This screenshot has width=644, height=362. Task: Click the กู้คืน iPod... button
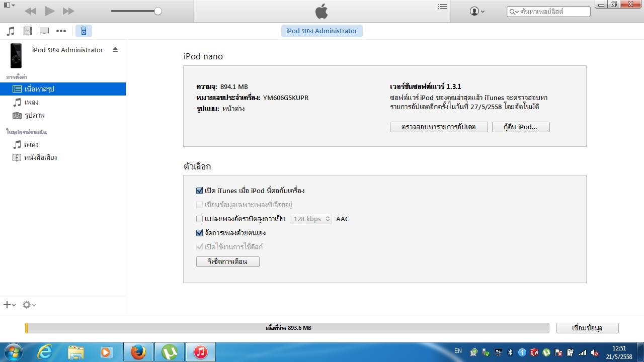[x=520, y=127]
